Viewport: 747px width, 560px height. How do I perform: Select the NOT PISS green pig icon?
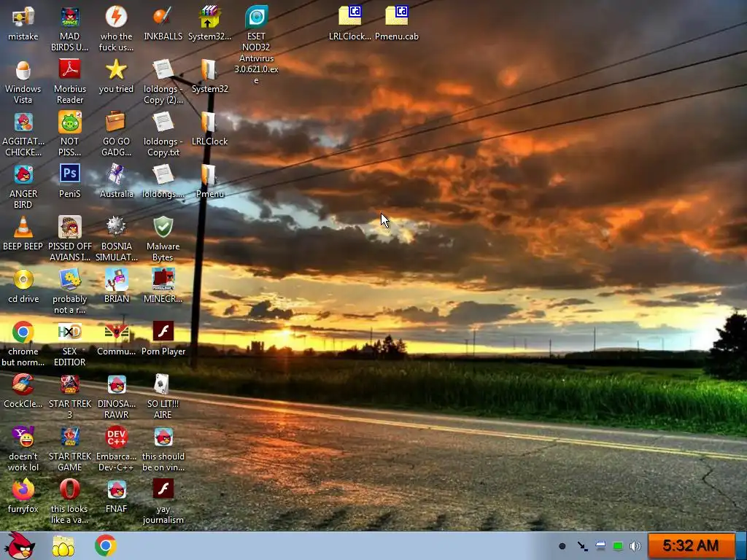69,122
